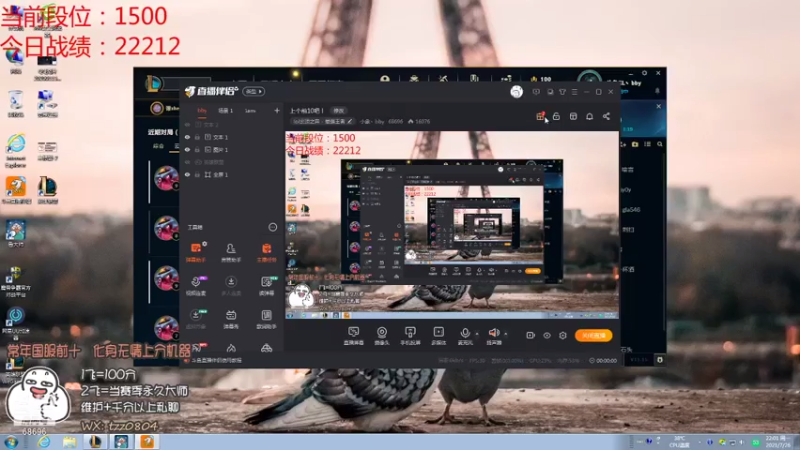The height and width of the screenshot is (450, 800).
Task: Click the record video icon near 关闭直播
Action: (x=531, y=335)
